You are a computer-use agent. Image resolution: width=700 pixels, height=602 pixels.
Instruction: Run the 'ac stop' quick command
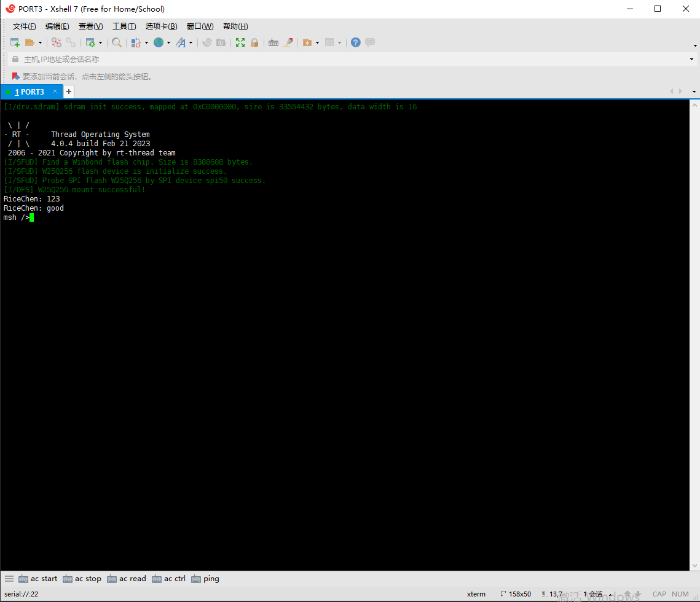tap(82, 578)
